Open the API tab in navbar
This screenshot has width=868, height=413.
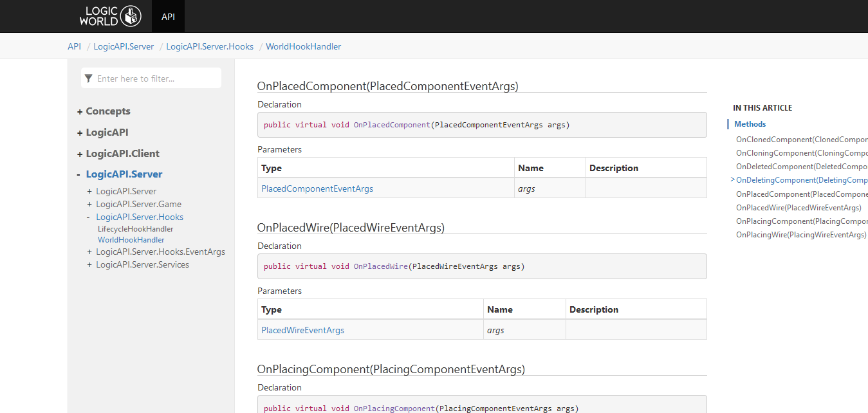click(168, 16)
